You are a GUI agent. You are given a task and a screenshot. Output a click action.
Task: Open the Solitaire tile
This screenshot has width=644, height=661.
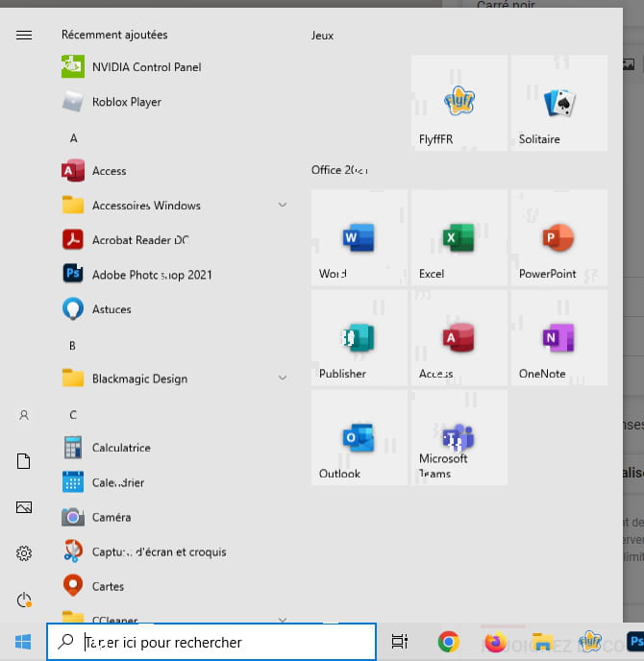pyautogui.click(x=559, y=103)
